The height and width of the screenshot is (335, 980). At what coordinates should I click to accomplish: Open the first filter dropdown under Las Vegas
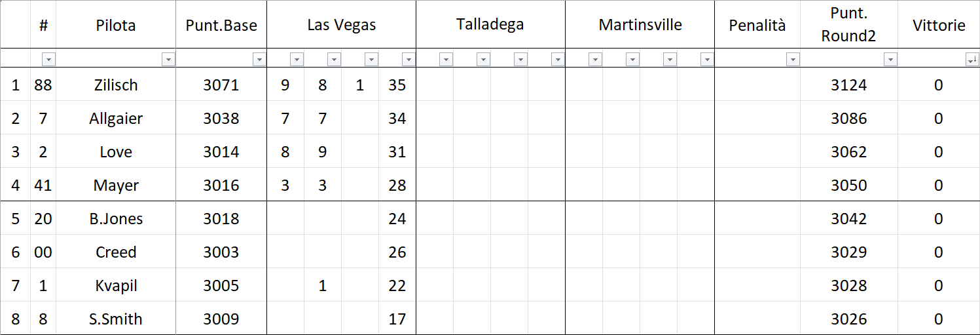pyautogui.click(x=297, y=60)
